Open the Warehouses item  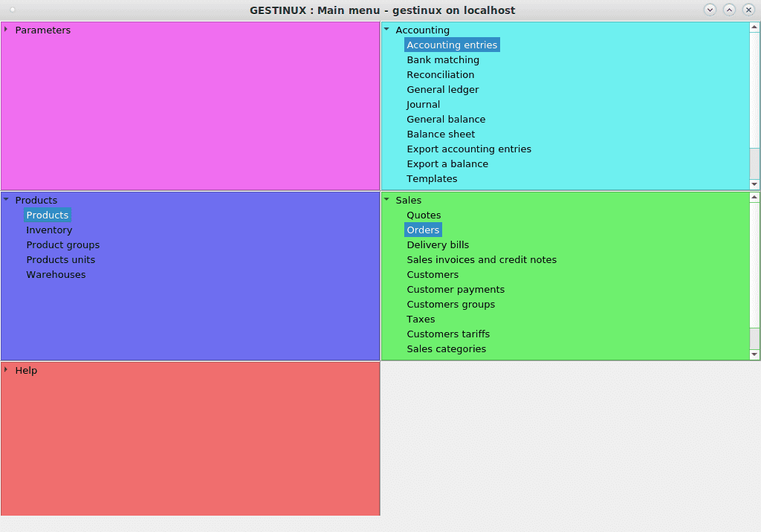pos(56,274)
